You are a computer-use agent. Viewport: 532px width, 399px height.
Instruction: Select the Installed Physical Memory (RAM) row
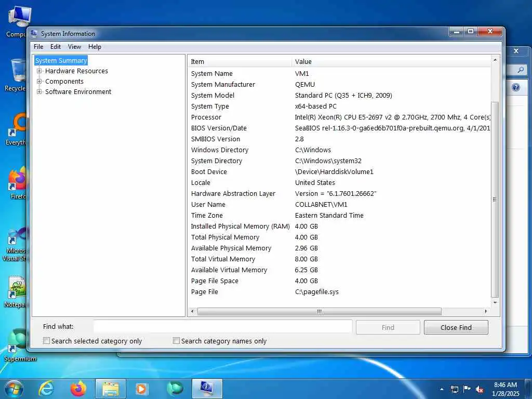339,226
